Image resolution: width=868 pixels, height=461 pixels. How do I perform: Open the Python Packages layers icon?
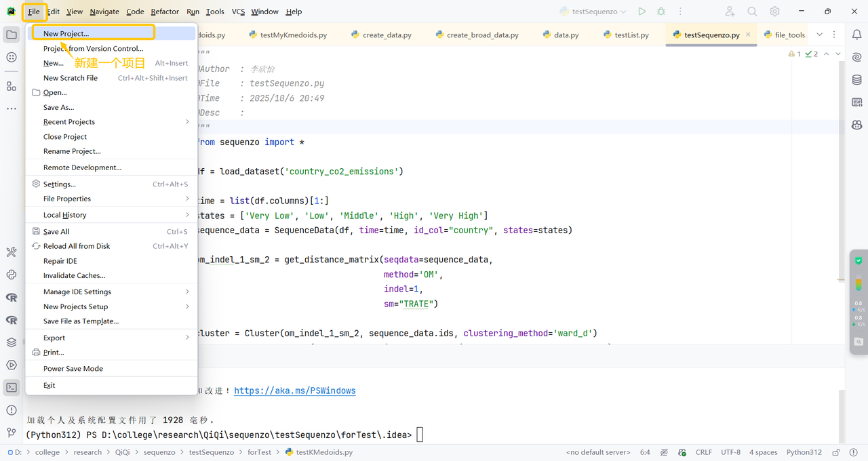[12, 342]
